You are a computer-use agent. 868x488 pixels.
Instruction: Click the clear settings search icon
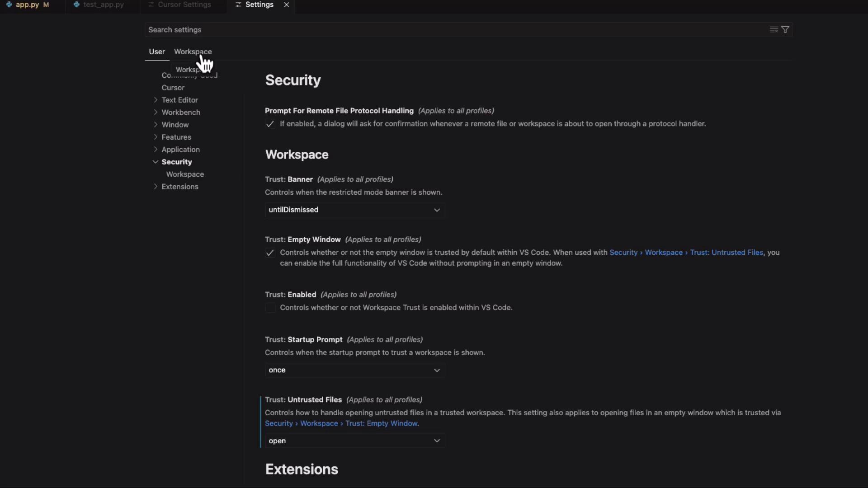click(774, 29)
